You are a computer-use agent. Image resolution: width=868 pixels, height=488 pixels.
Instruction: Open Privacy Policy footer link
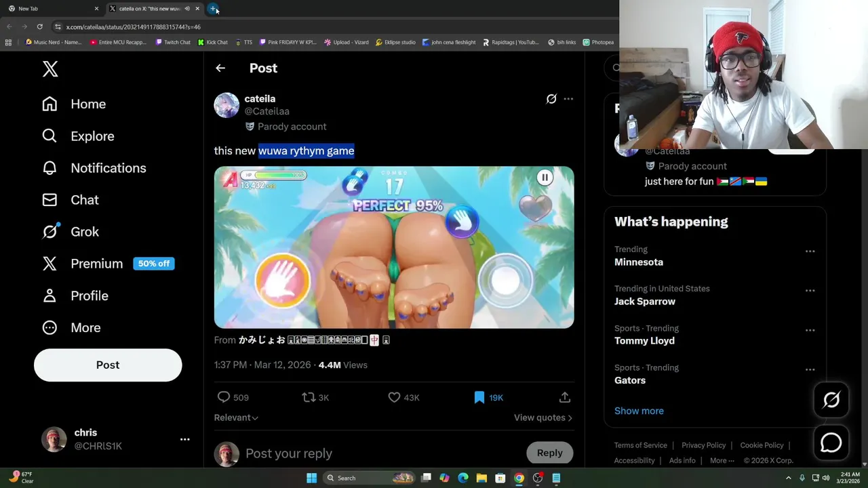(x=703, y=445)
